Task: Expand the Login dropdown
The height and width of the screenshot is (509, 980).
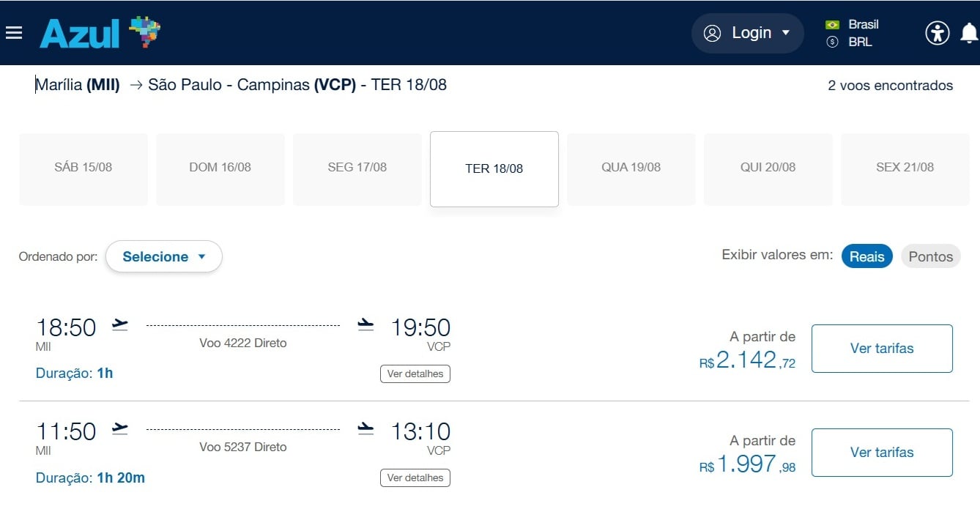Action: tap(748, 33)
